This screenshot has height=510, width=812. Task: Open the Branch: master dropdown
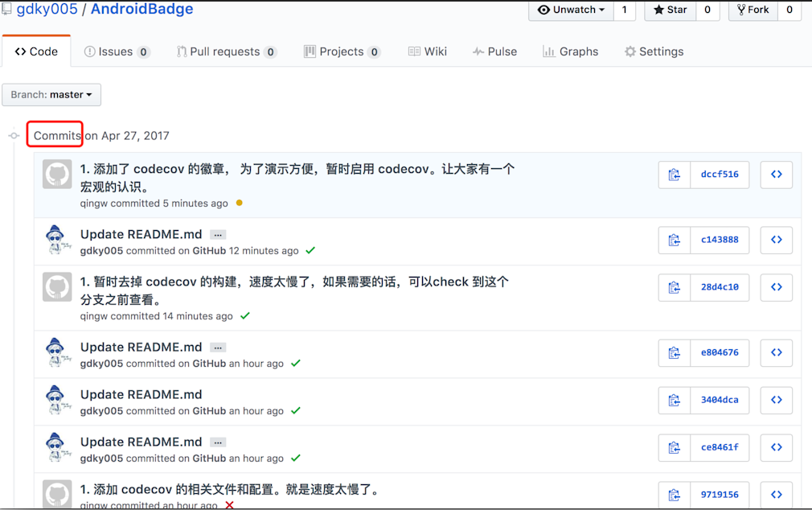51,95
